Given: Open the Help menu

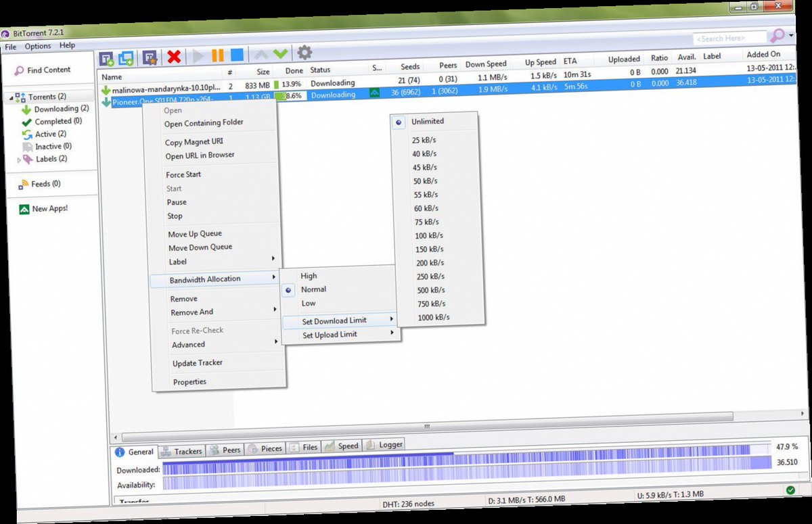Looking at the screenshot, I should tap(67, 45).
